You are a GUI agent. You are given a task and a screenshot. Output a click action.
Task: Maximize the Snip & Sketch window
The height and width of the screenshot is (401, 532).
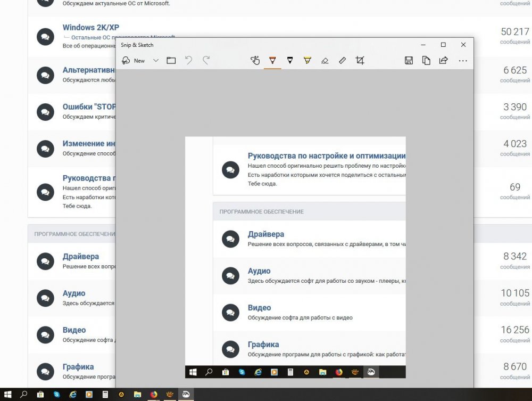[443, 45]
